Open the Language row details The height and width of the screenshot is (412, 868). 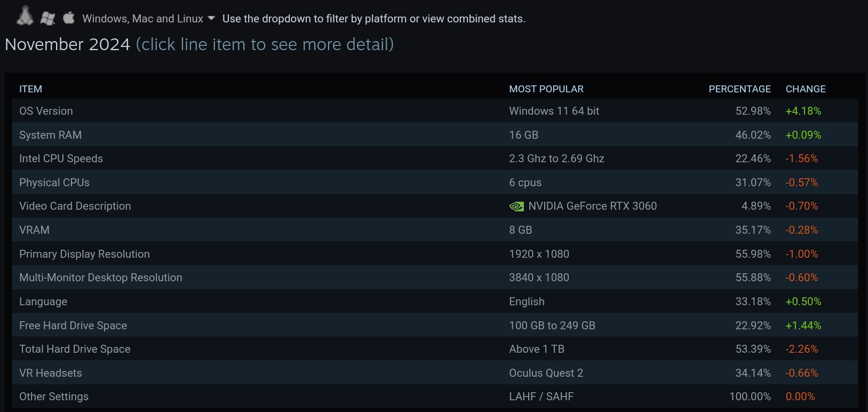(435, 302)
